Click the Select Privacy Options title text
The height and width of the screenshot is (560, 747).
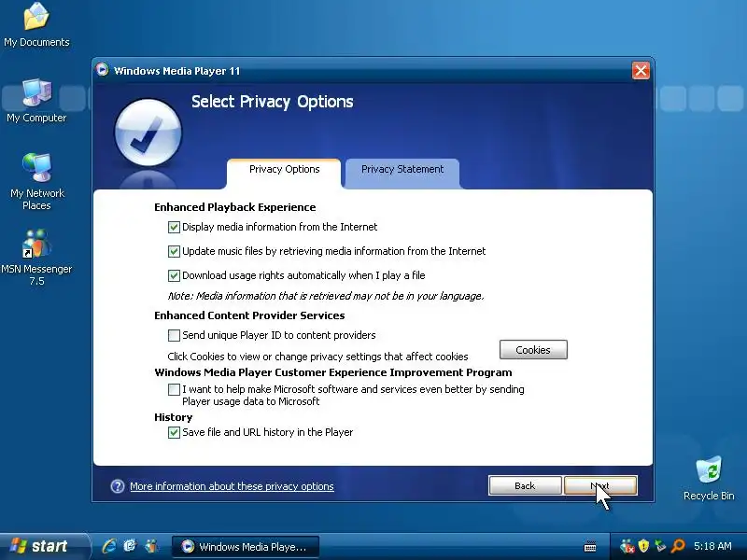tap(272, 102)
